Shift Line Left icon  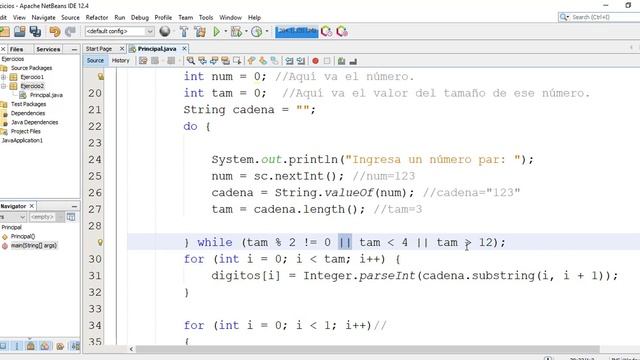tap(289, 61)
